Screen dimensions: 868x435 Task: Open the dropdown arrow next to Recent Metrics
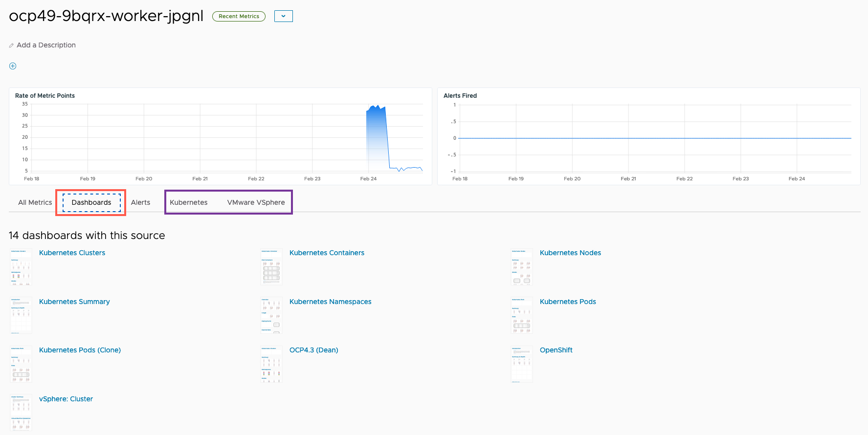tap(284, 16)
